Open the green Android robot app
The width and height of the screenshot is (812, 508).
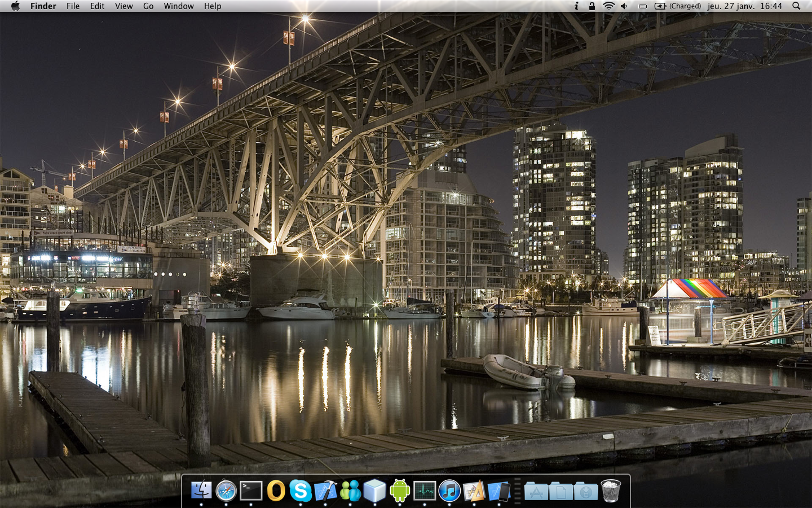[x=400, y=491]
